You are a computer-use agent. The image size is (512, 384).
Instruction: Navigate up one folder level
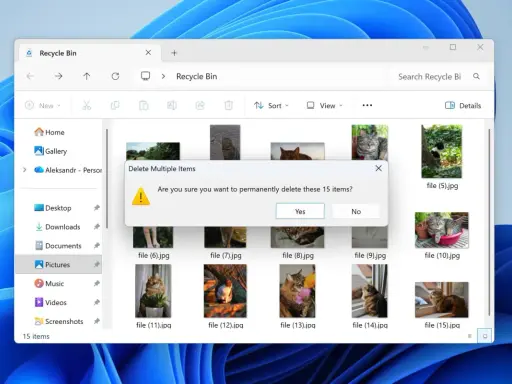tap(87, 76)
